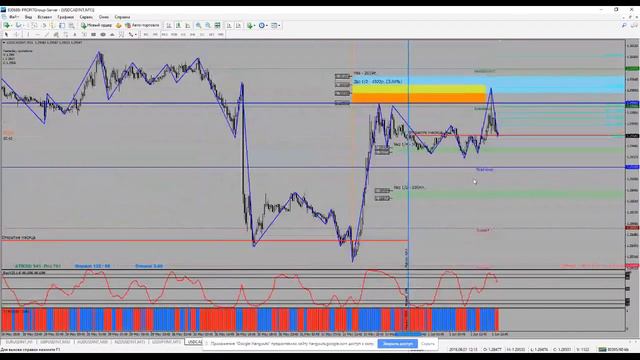Select the Text tool marked A
Viewport: 640px width, 360px height.
75,35
